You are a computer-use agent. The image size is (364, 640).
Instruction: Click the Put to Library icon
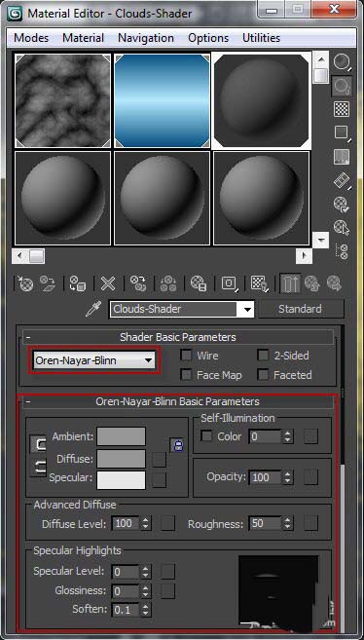pos(199,283)
